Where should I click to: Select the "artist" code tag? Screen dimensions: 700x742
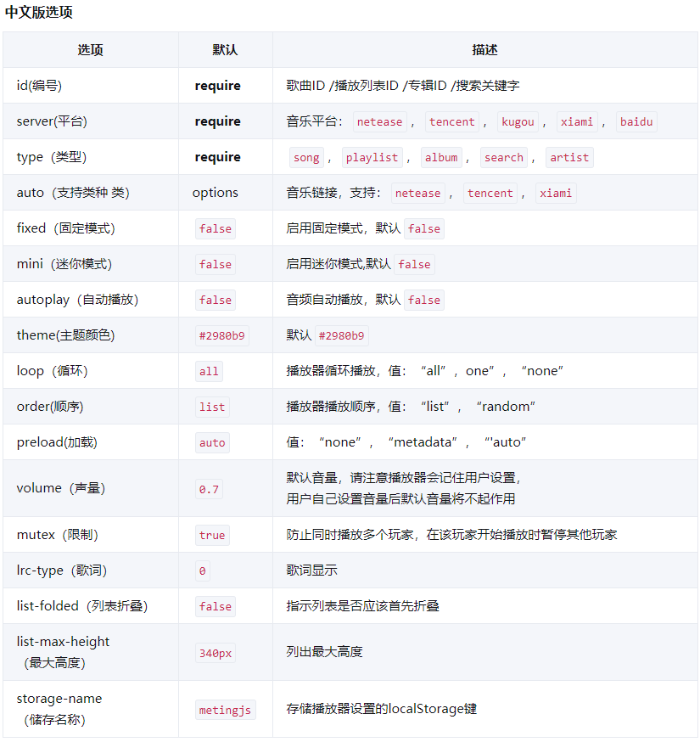569,157
